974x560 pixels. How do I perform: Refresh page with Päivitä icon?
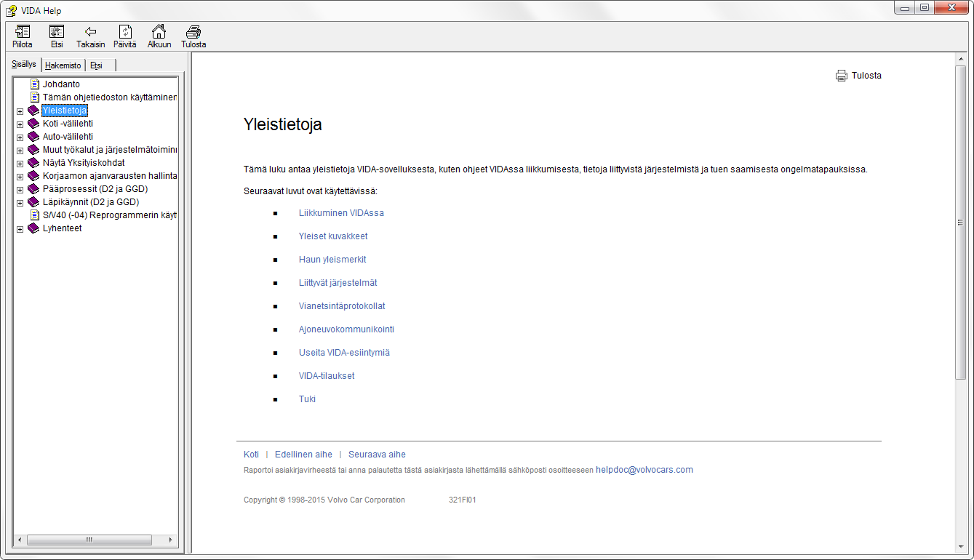coord(125,31)
